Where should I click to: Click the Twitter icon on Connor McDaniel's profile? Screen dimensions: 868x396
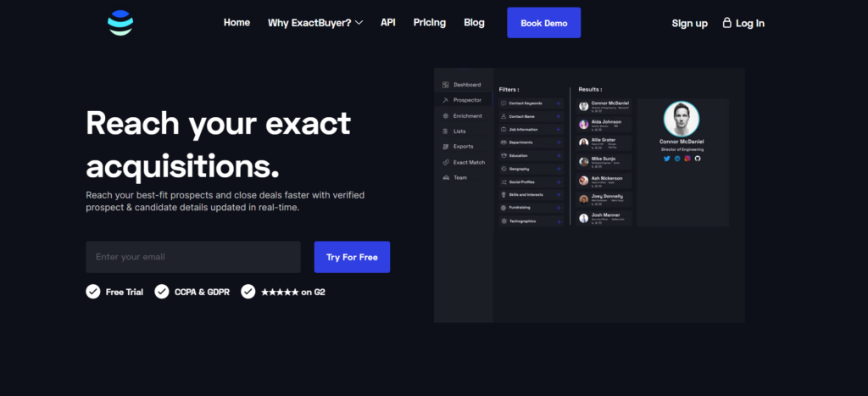(666, 159)
